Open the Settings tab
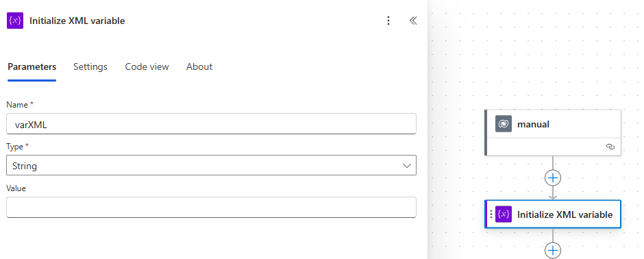This screenshot has width=644, height=259. pos(90,66)
